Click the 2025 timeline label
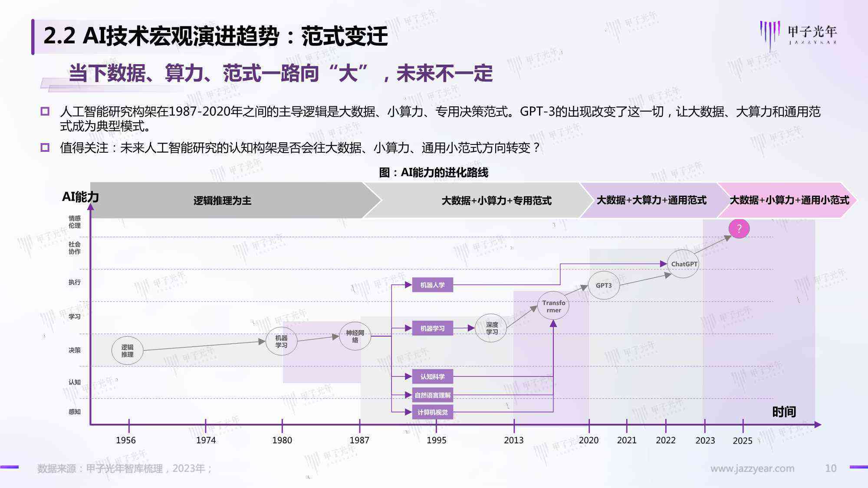Viewport: 868px width, 488px height. [x=743, y=440]
